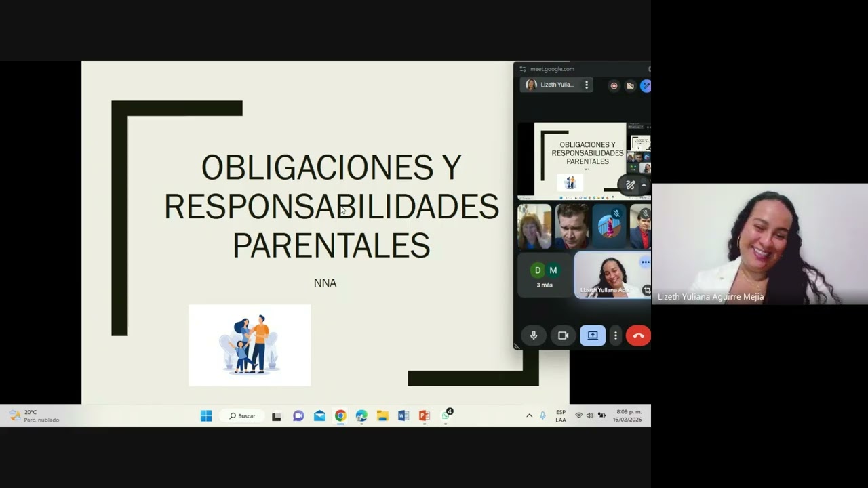Open the Windows Start menu
This screenshot has height=488, width=868.
pyautogui.click(x=206, y=415)
